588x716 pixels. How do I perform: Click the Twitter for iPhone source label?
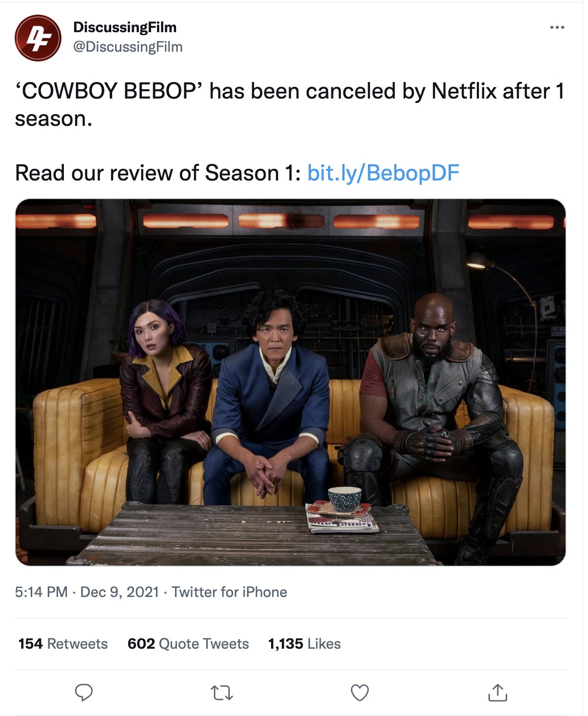pyautogui.click(x=229, y=592)
